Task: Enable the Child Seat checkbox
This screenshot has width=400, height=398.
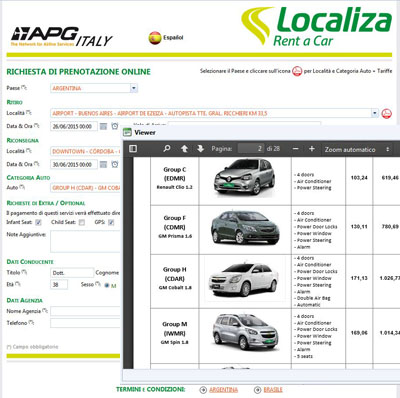Action: pyautogui.click(x=82, y=222)
